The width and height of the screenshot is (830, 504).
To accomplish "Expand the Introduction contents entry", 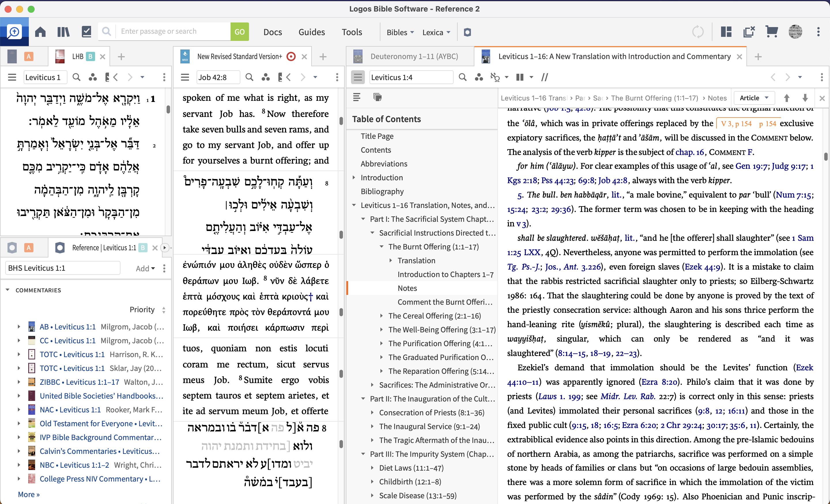I will coord(354,177).
